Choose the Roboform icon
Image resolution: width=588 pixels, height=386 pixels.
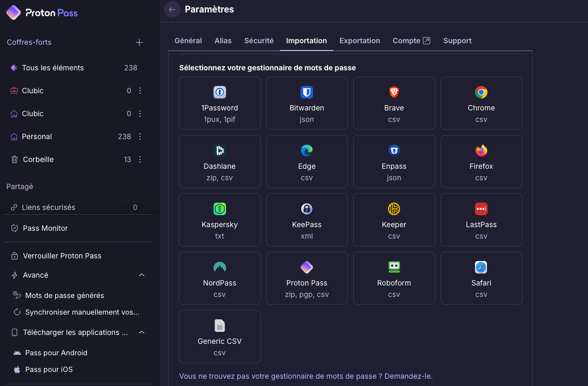[394, 267]
